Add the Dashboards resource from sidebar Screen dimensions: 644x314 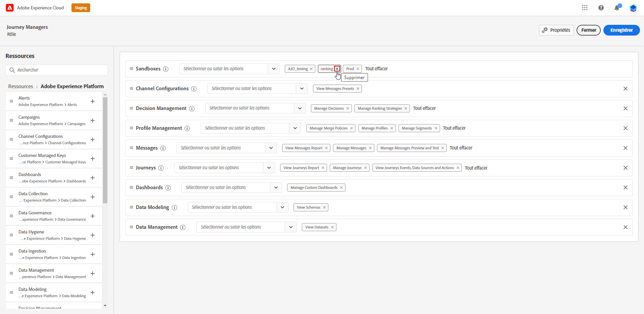coord(93,178)
